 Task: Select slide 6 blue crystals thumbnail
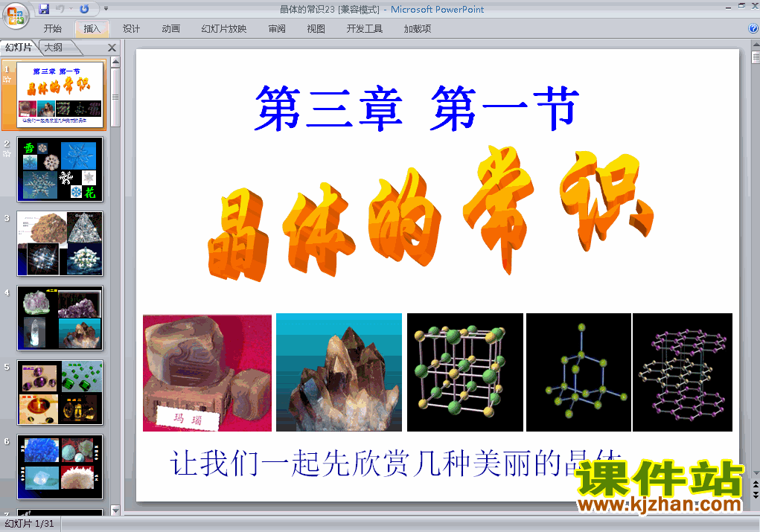(x=60, y=467)
